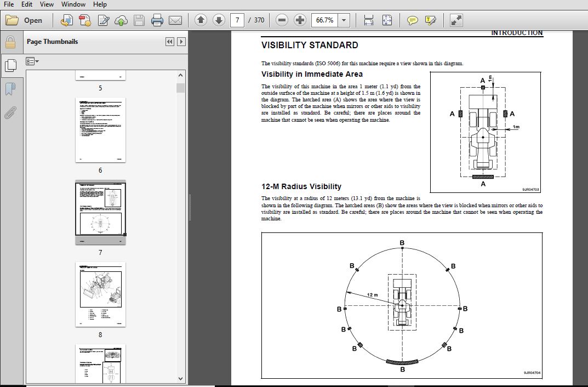Image resolution: width=588 pixels, height=387 pixels.
Task: Click the VISIBILITY STANDARD heading
Action: (x=310, y=45)
